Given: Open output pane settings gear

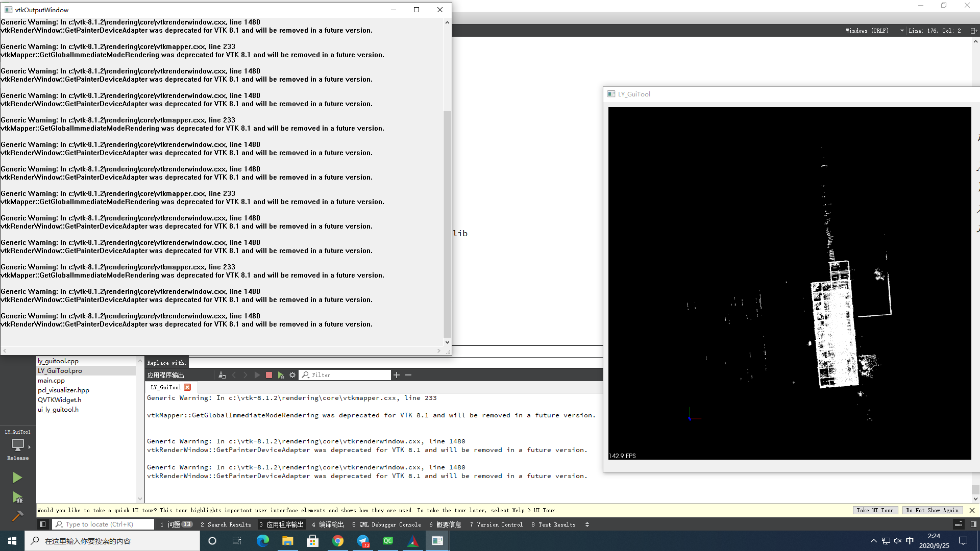Looking at the screenshot, I should click(x=292, y=374).
